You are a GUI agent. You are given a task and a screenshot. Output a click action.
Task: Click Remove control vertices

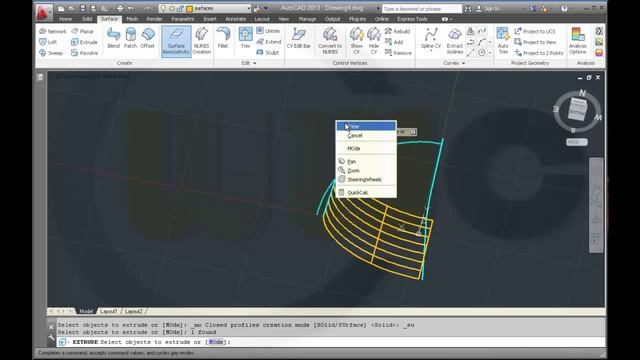(398, 53)
